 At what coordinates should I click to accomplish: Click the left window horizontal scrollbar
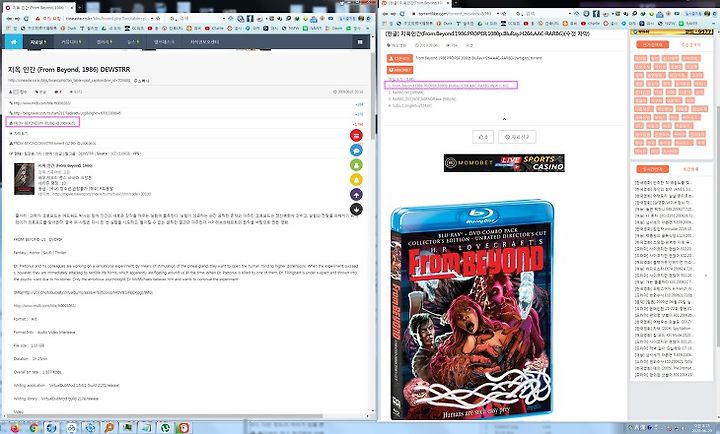[165, 417]
